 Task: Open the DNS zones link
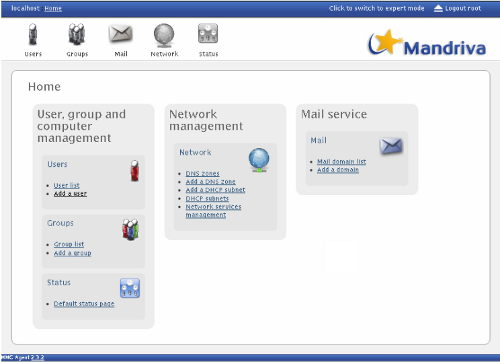pyautogui.click(x=202, y=173)
